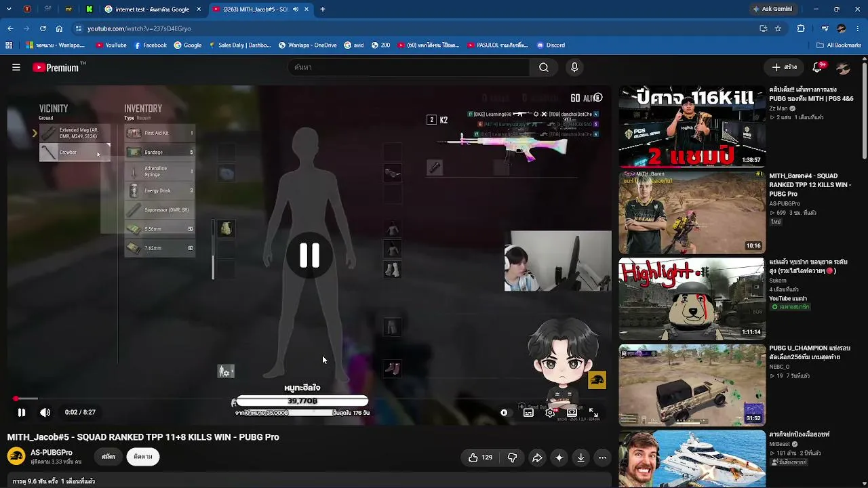
Task: Open the AS-PUBGPro channel name link
Action: click(52, 452)
